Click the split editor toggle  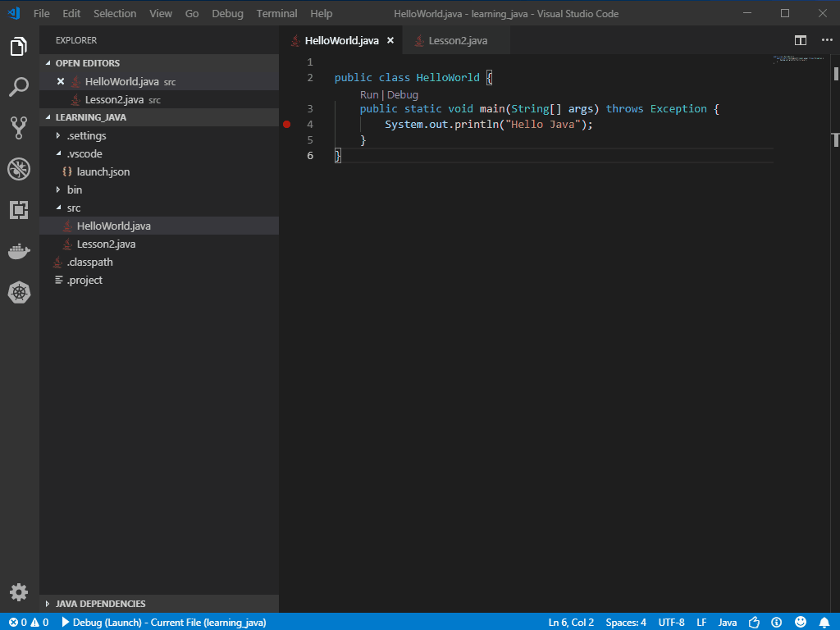click(x=800, y=39)
